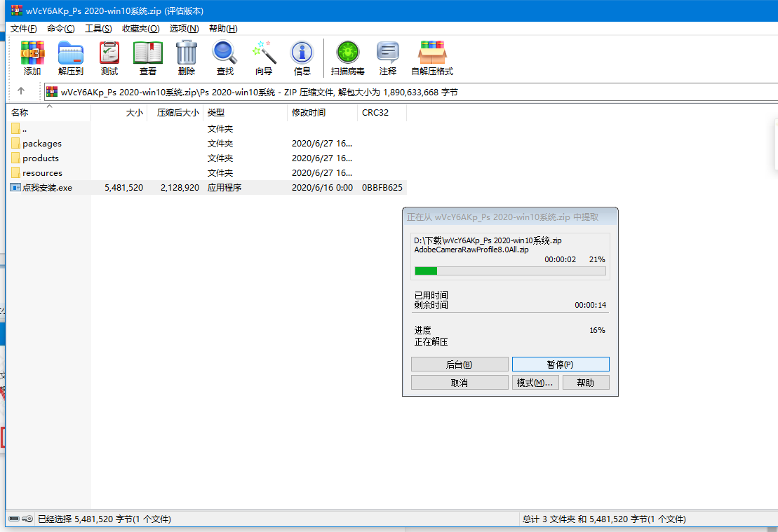This screenshot has height=532, width=778.
Task: Click the up-one-level arrow button
Action: [21, 90]
